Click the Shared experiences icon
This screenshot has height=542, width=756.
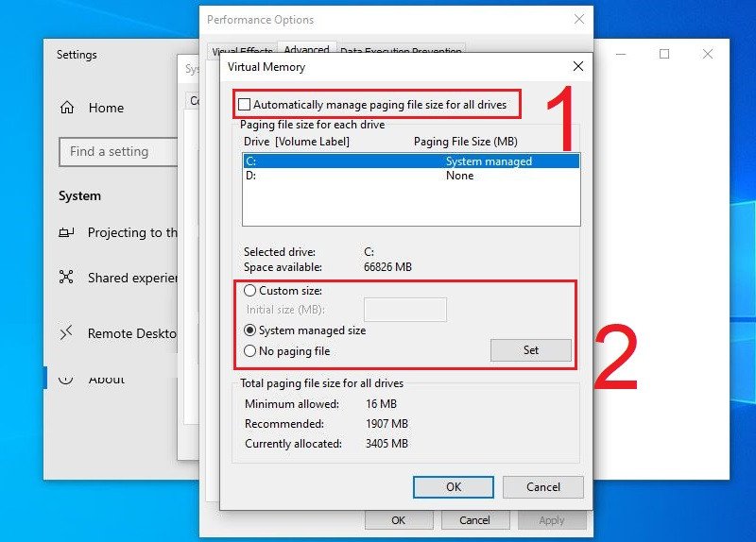pos(66,278)
